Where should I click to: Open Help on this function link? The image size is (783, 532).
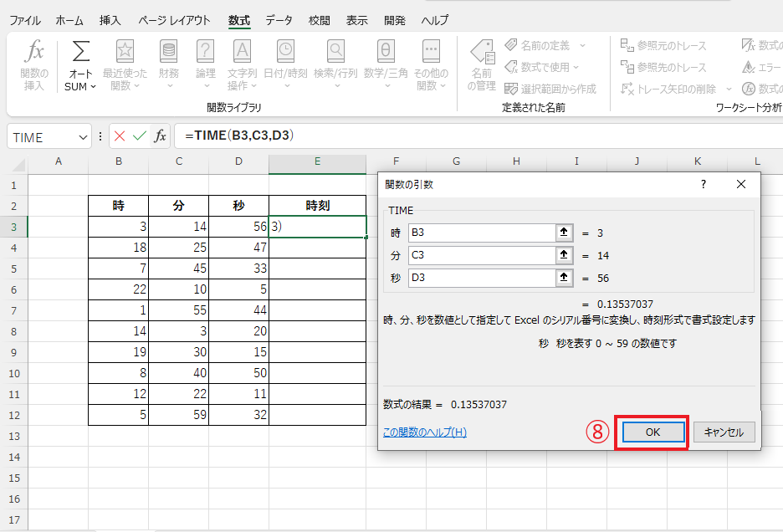pyautogui.click(x=424, y=432)
